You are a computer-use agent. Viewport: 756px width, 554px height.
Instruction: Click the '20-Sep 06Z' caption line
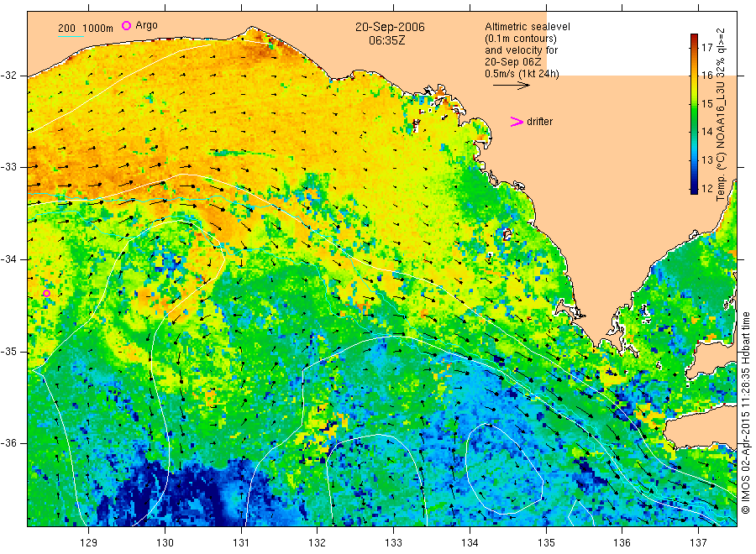click(x=513, y=62)
